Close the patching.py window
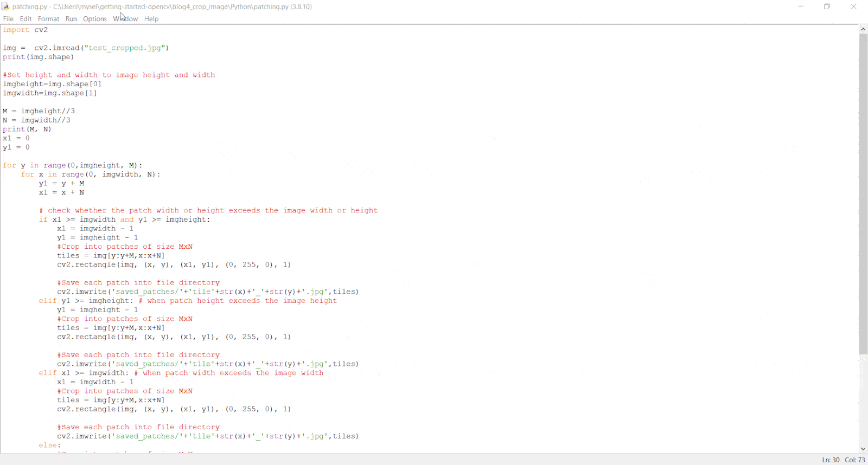Image resolution: width=868 pixels, height=465 pixels. (x=853, y=7)
